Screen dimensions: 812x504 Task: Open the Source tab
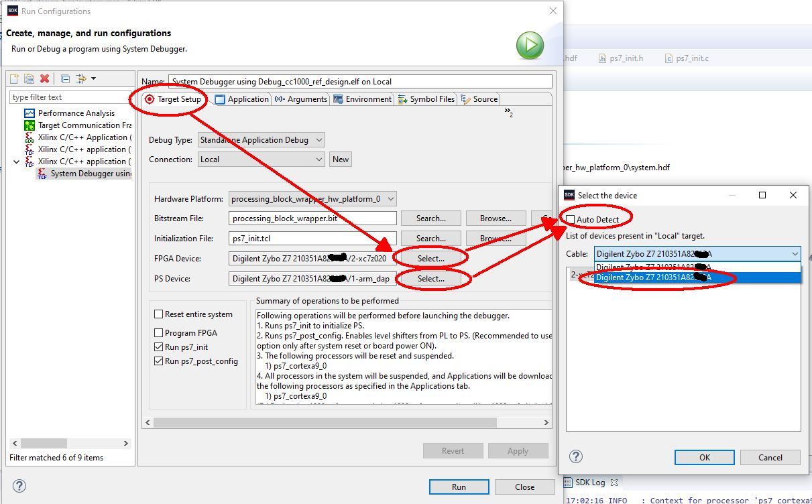tap(479, 99)
